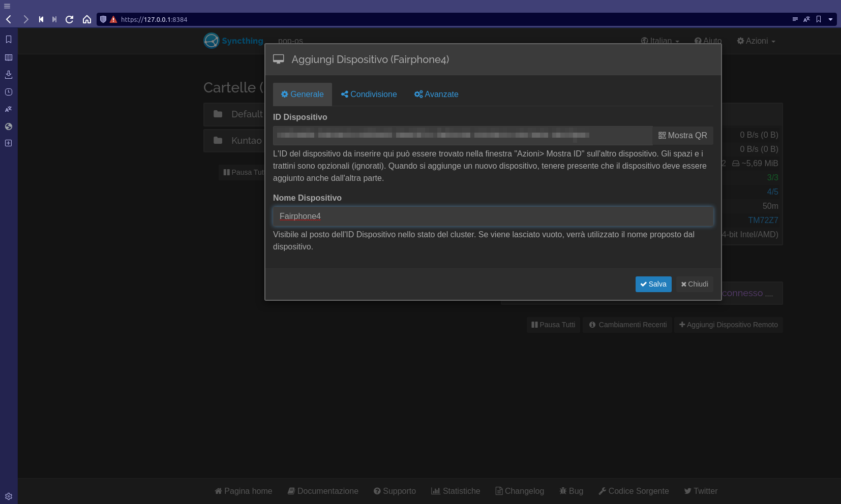The height and width of the screenshot is (504, 841).
Task: Go forward to the next page
Action: click(x=26, y=19)
